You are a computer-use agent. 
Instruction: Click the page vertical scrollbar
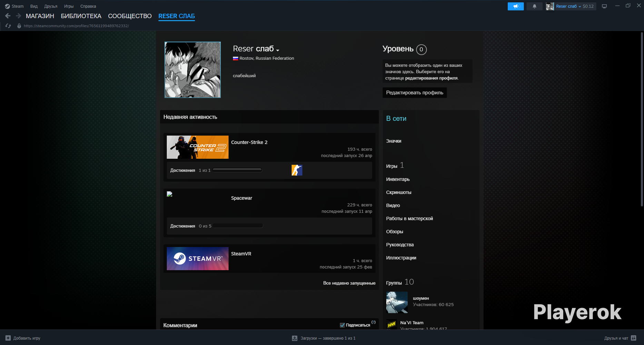coord(642,119)
